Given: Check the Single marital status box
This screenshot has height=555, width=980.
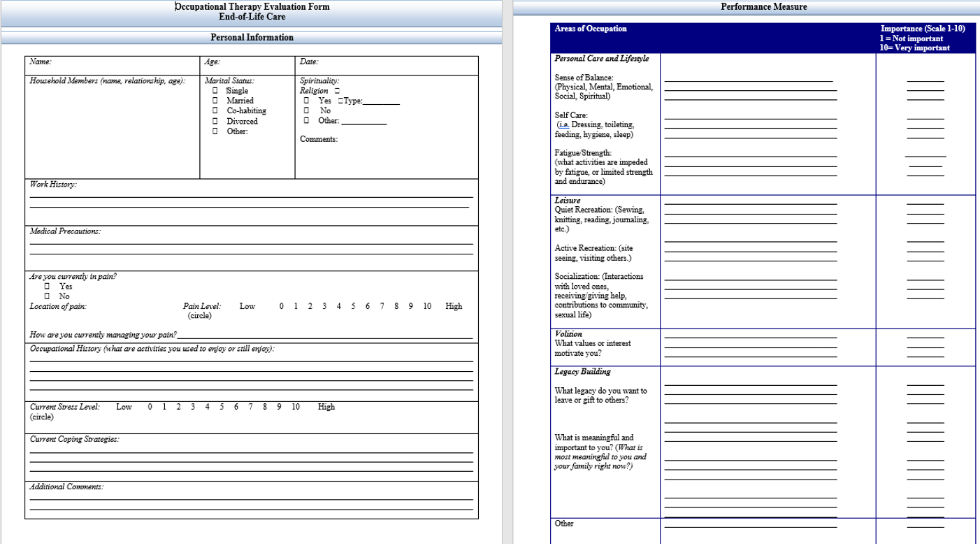Looking at the screenshot, I should click(x=215, y=91).
